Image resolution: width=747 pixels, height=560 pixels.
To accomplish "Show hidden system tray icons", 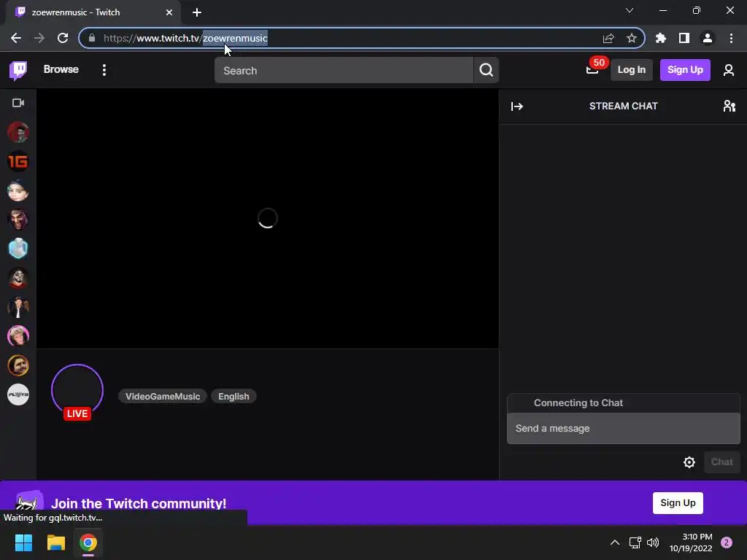I will (x=614, y=542).
